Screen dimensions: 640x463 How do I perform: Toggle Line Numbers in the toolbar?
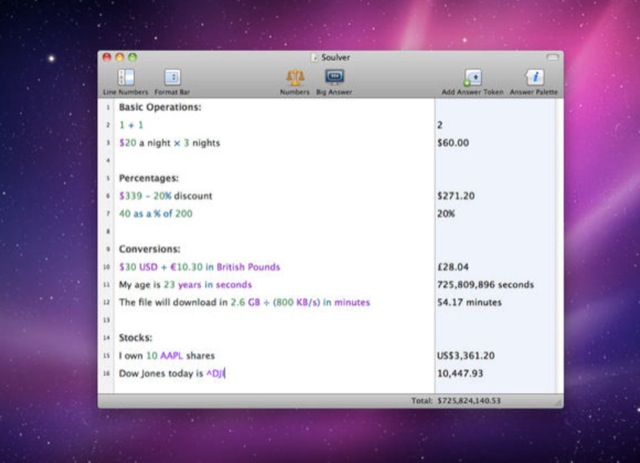126,82
